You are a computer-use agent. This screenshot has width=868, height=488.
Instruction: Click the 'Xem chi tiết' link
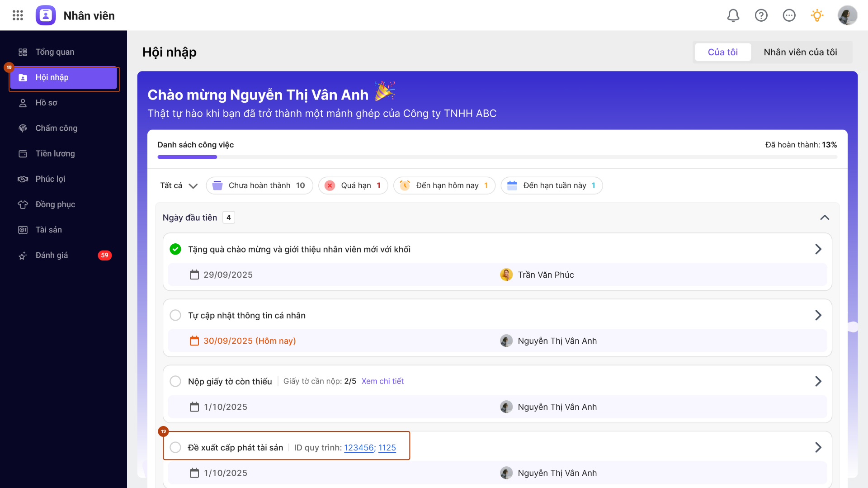(x=382, y=381)
